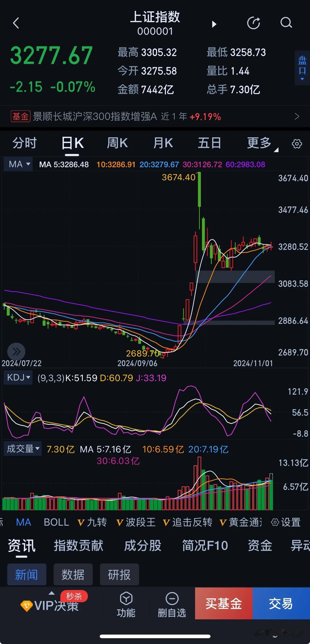Tap the back arrow icon

click(x=16, y=23)
